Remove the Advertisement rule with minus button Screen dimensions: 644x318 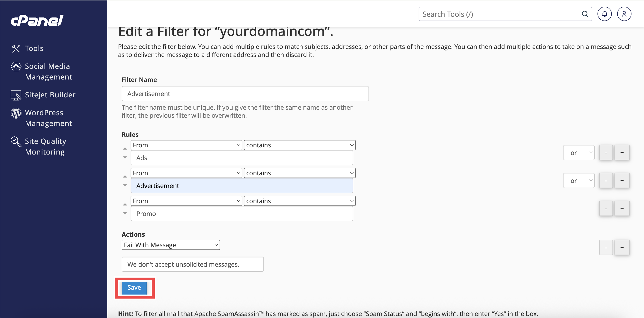(606, 180)
